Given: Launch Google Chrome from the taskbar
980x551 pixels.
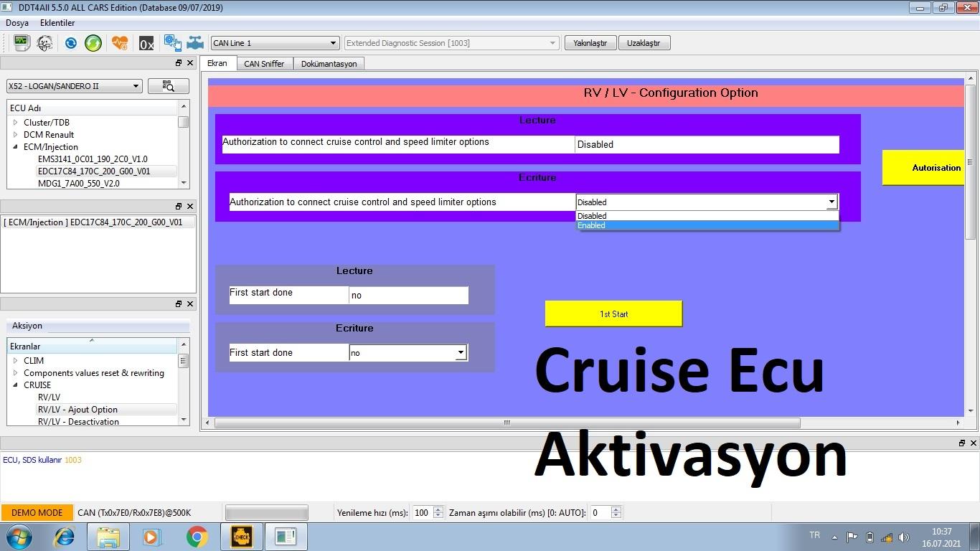Looking at the screenshot, I should [x=197, y=537].
